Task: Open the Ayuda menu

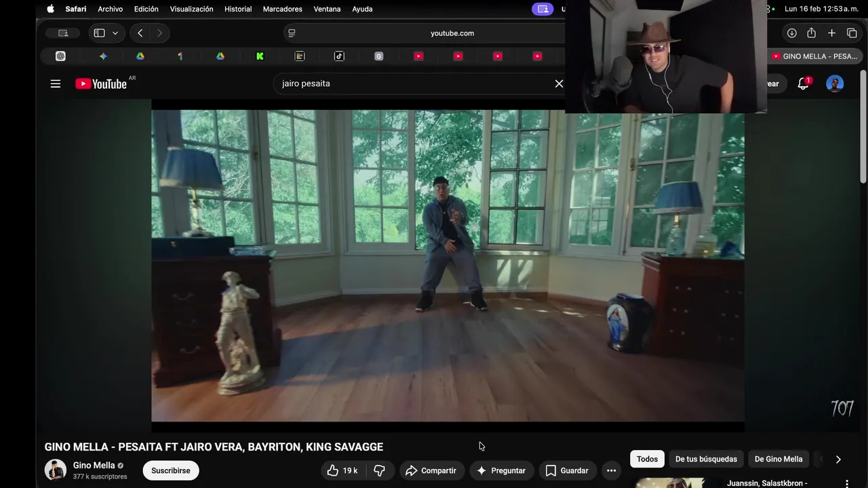Action: point(362,9)
